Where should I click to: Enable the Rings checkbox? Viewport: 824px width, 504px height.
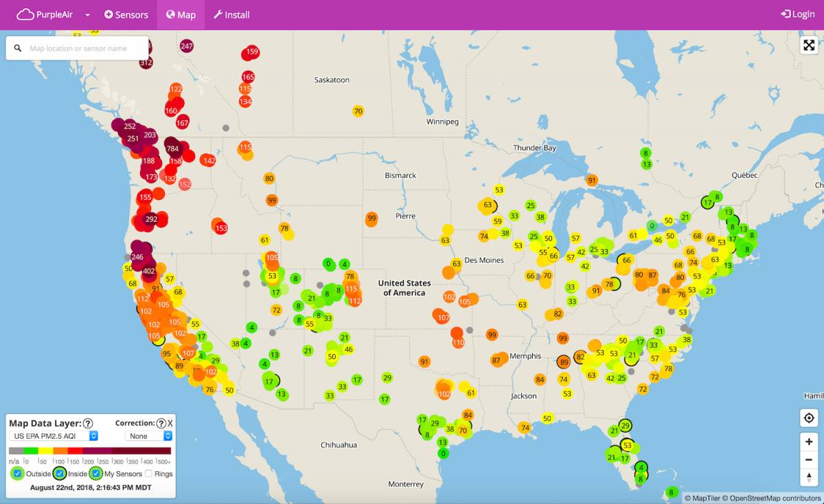(x=150, y=473)
